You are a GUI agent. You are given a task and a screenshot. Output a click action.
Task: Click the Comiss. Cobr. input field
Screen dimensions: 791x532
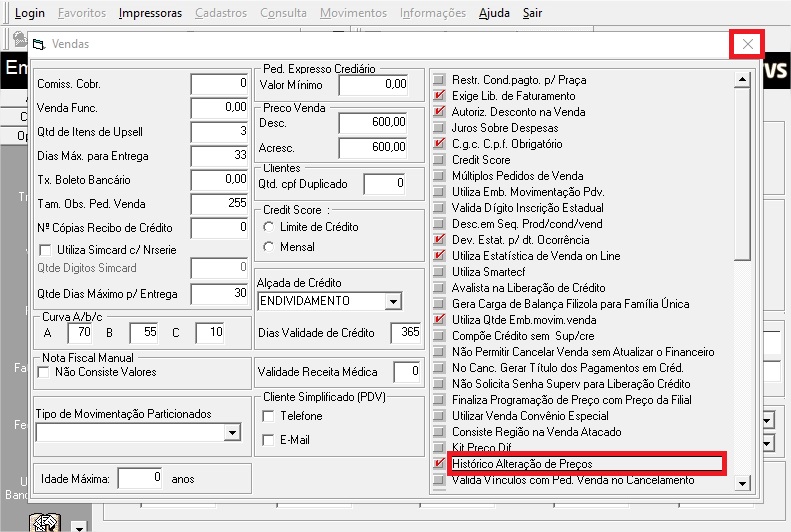point(219,84)
